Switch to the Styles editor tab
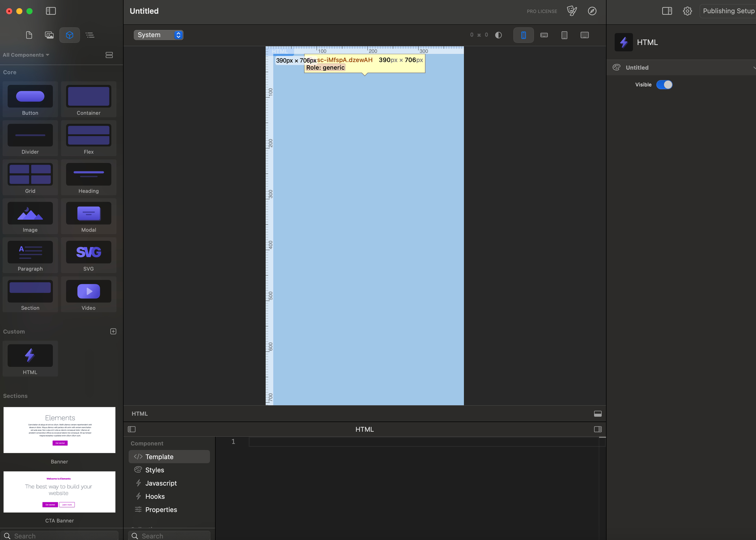 click(154, 470)
